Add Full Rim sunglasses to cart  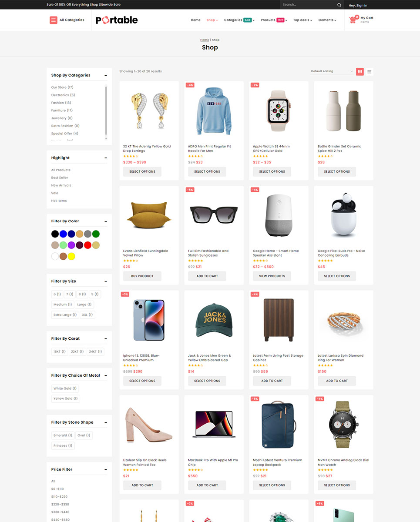click(x=207, y=276)
